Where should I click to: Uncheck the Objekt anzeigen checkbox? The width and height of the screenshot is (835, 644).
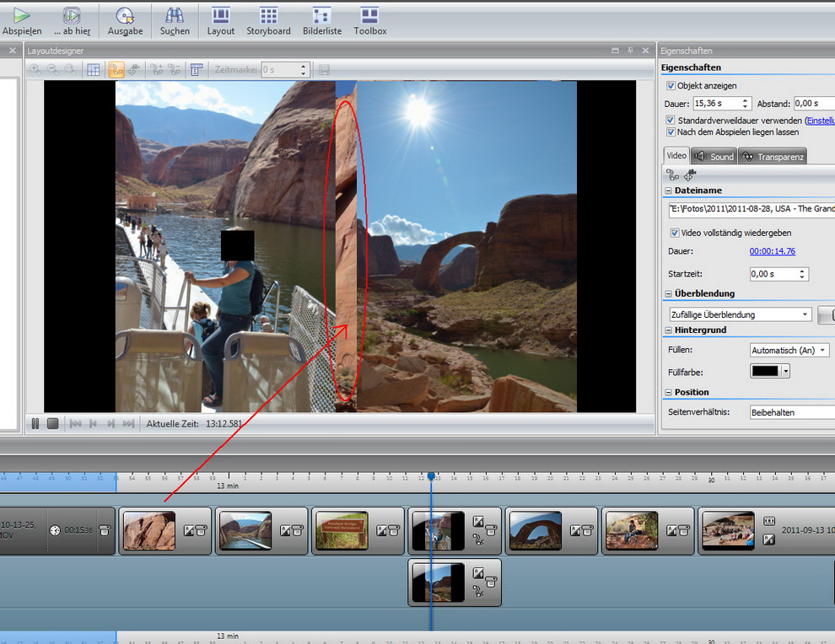click(671, 86)
